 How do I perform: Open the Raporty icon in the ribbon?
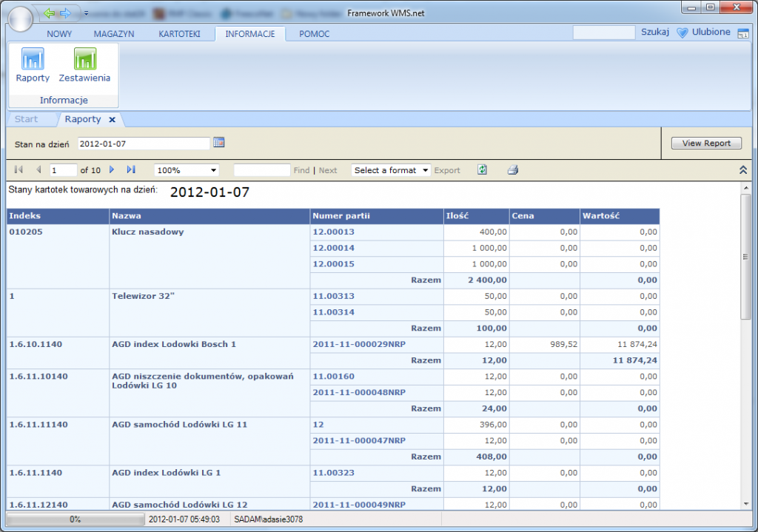[33, 65]
